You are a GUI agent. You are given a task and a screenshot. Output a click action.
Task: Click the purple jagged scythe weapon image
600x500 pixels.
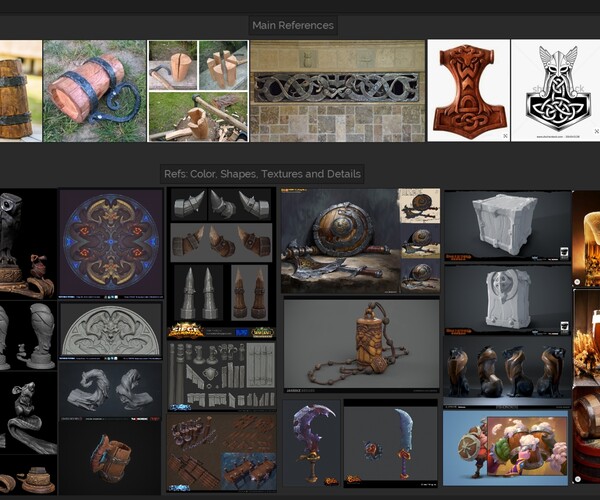coord(311,443)
